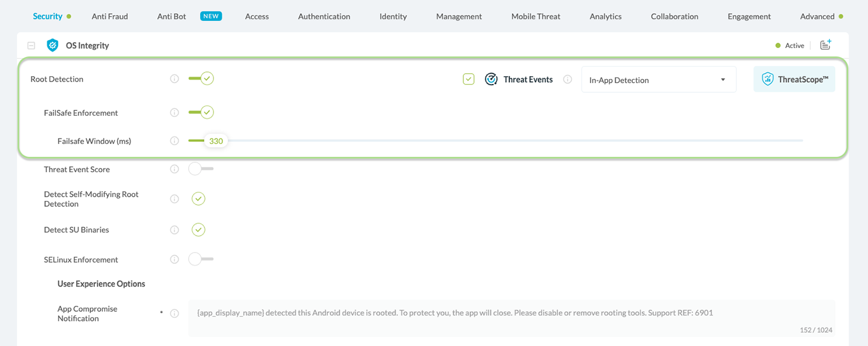The height and width of the screenshot is (346, 868).
Task: Open info tooltip for Threat Events
Action: click(567, 79)
